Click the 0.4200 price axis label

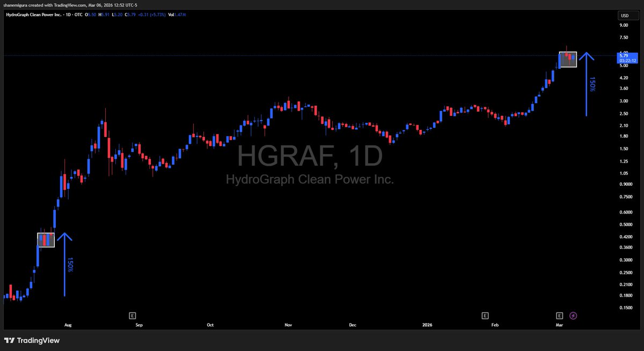[x=625, y=236]
